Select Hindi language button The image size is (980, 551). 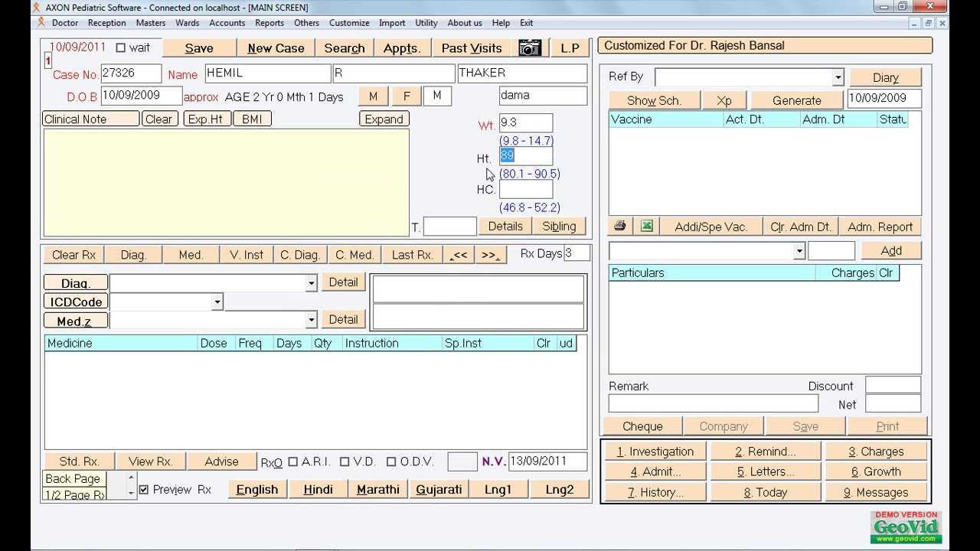tap(318, 490)
